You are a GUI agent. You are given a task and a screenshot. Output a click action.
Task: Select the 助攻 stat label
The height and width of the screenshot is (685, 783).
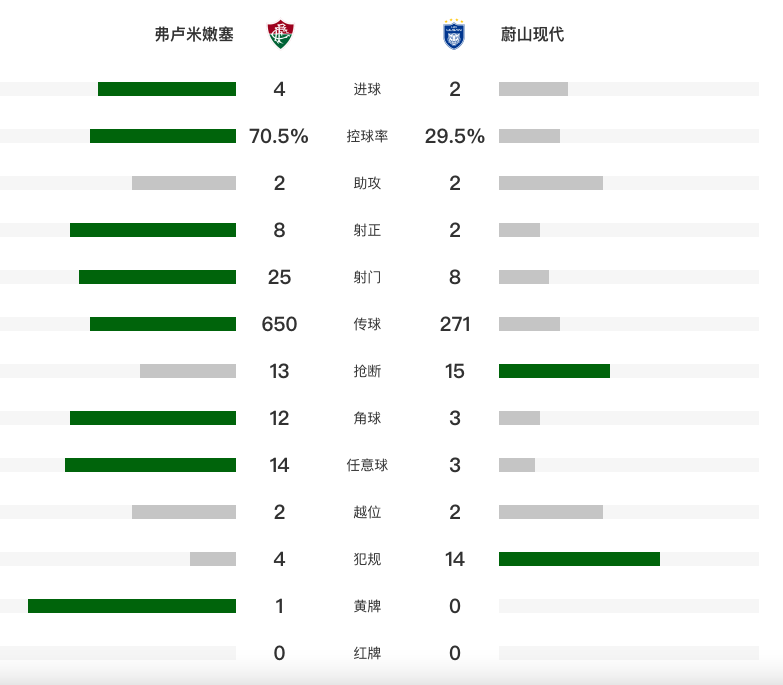pyautogui.click(x=367, y=183)
